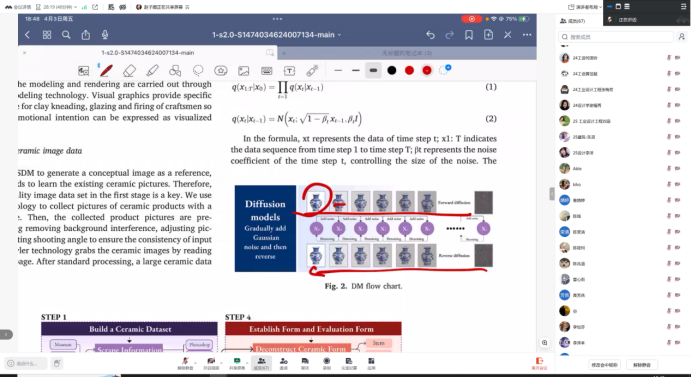Click the unmute request button below the members list
Image resolution: width=692 pixels, height=378 pixels.
642,365
